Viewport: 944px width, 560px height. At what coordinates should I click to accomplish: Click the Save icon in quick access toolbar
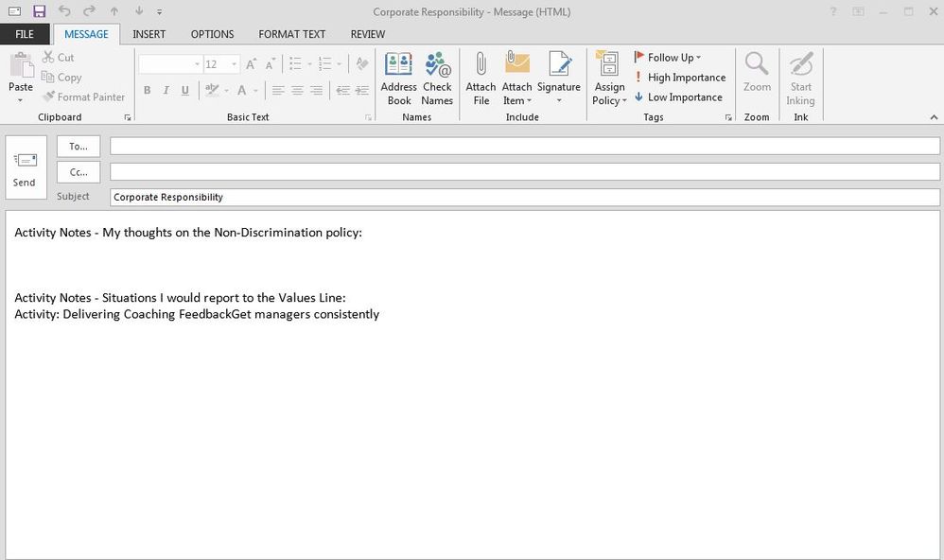(39, 11)
